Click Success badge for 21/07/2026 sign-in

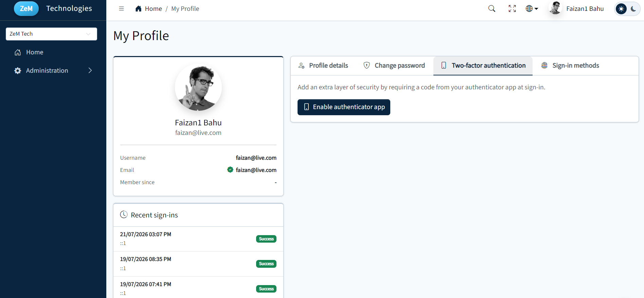click(x=266, y=239)
